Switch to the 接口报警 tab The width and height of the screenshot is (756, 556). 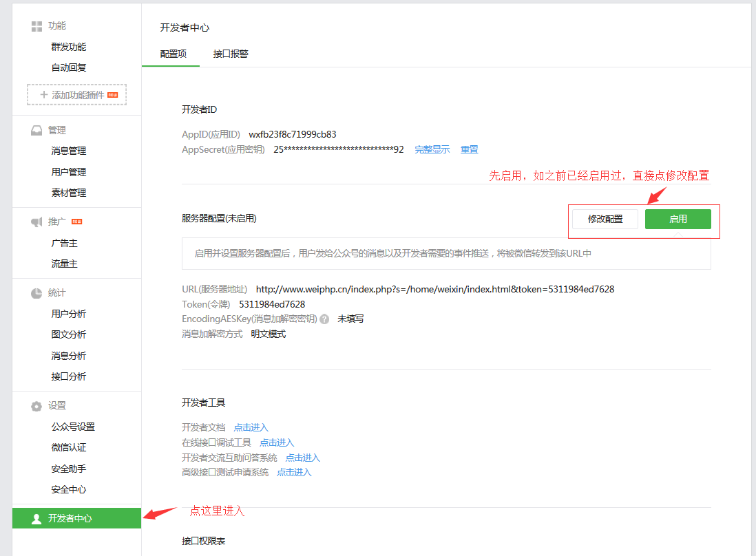click(x=231, y=54)
